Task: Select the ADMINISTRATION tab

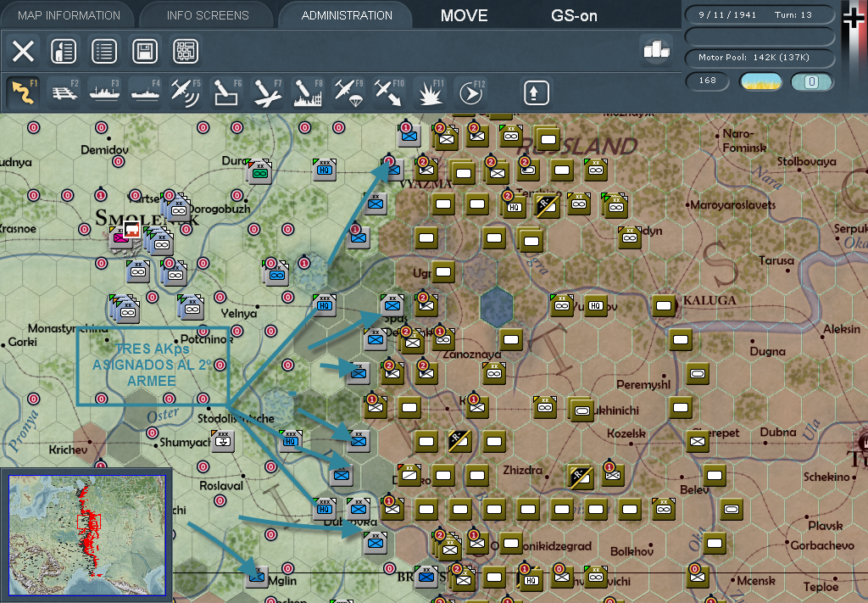Action: (x=347, y=15)
